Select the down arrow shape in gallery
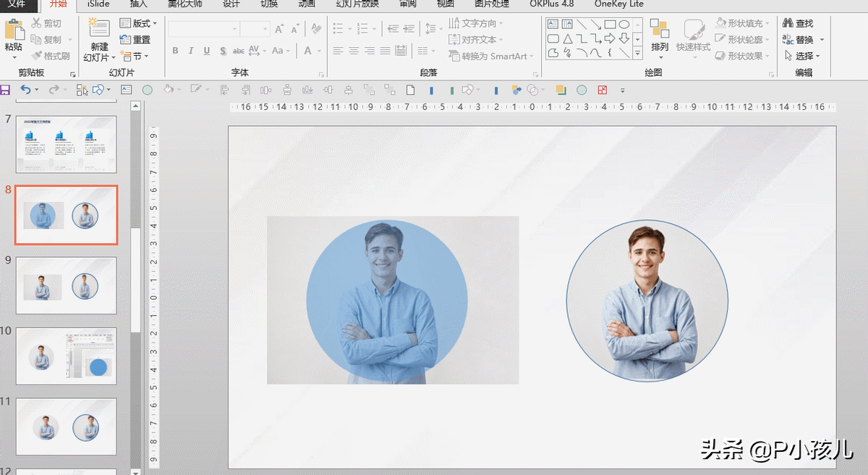The height and width of the screenshot is (475, 868). coord(624,38)
